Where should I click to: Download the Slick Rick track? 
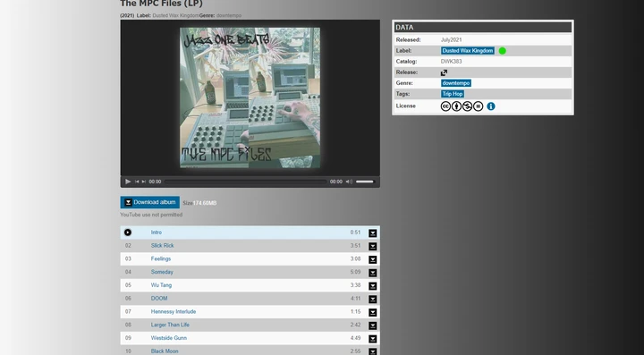[372, 246]
